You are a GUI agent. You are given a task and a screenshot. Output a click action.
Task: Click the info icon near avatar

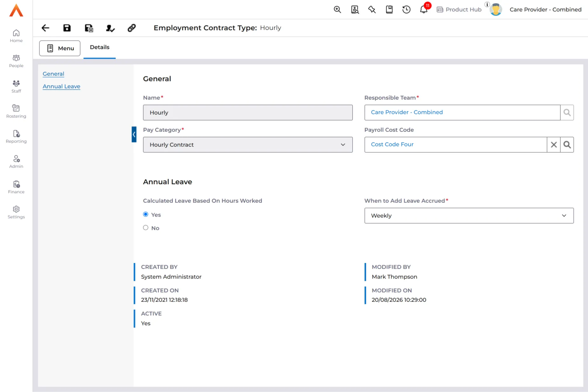487,4
